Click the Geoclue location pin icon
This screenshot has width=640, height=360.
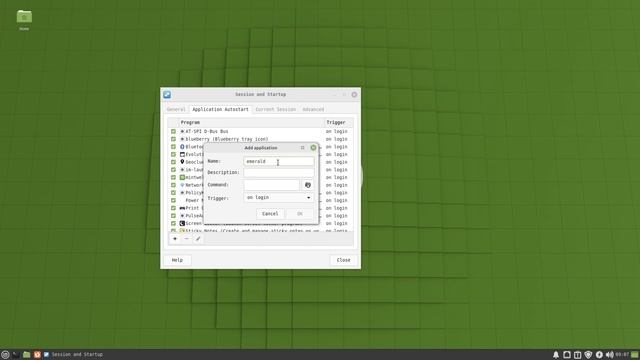pyautogui.click(x=182, y=162)
